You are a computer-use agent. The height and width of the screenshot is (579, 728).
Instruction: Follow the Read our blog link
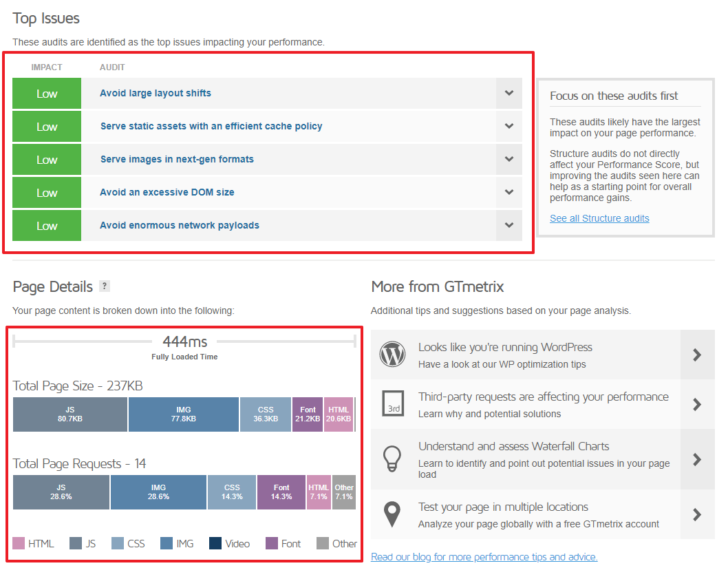point(484,556)
